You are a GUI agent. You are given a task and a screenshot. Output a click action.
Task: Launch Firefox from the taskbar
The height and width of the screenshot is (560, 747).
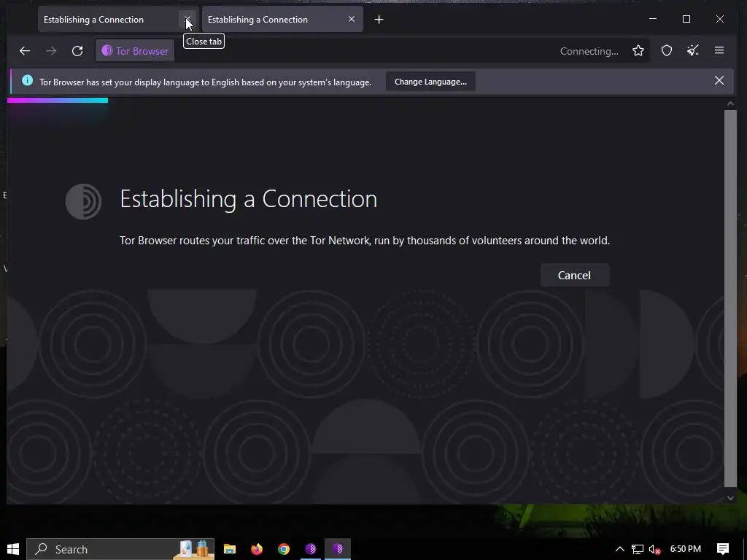(256, 549)
